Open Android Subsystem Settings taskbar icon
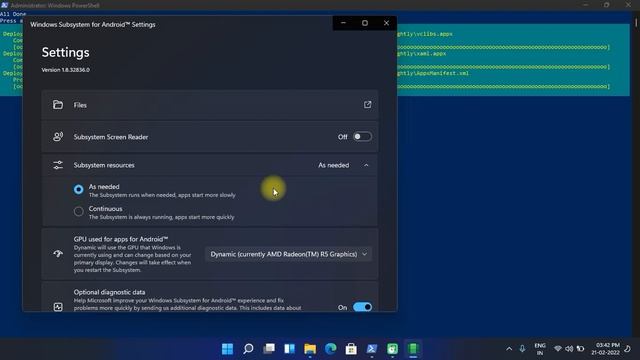Screen dimensions: 640x360 413,349
